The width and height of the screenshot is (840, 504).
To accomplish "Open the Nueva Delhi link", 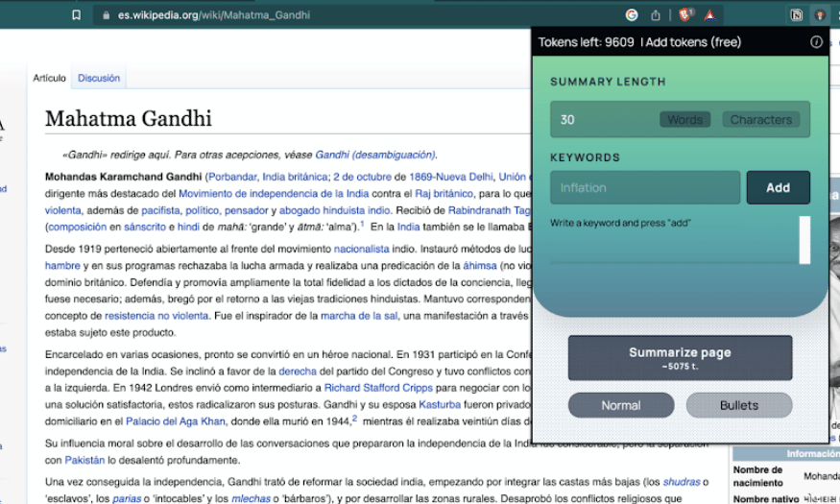I will [465, 177].
